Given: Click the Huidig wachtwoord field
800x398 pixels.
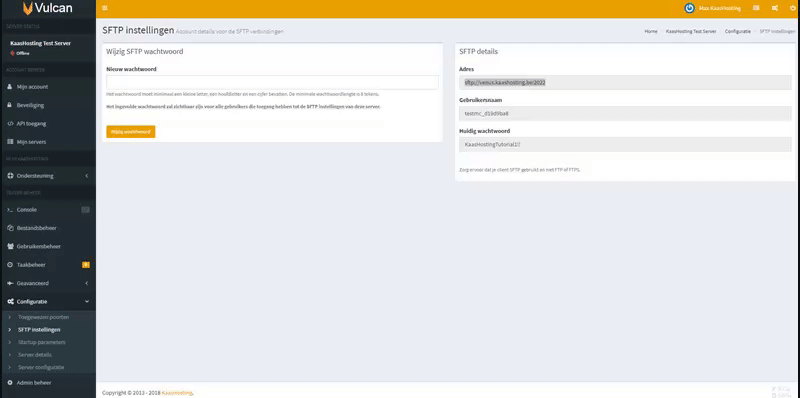Looking at the screenshot, I should pos(625,144).
